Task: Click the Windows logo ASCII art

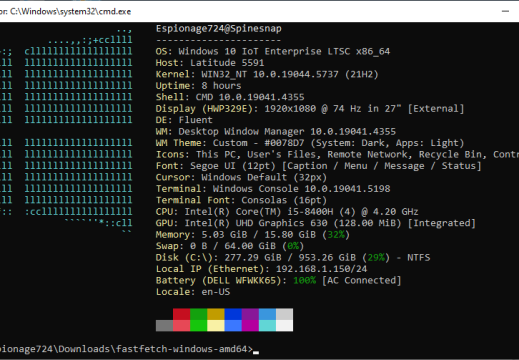Action: 66,131
